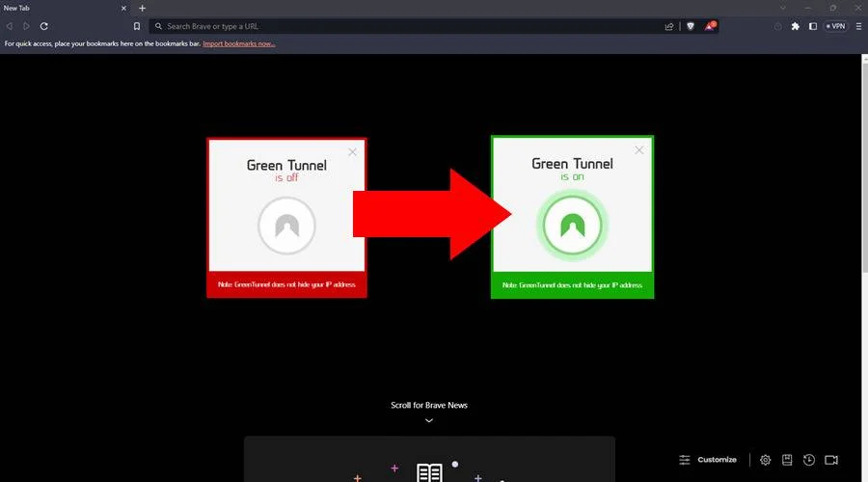868x482 pixels.
Task: Click the search magnifier in the address bar
Action: pyautogui.click(x=158, y=26)
